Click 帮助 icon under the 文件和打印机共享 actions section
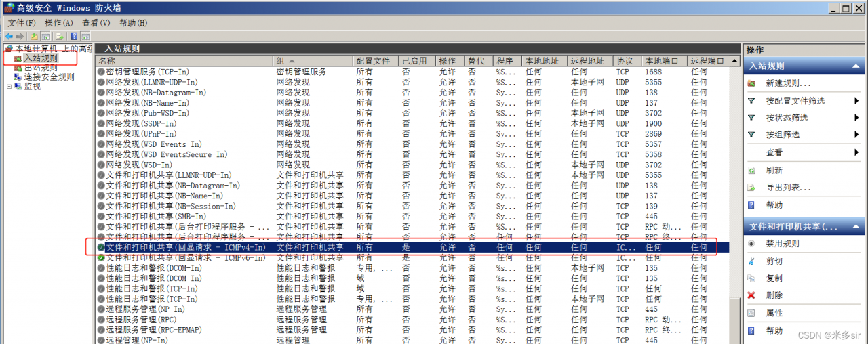The image size is (868, 344). click(751, 330)
